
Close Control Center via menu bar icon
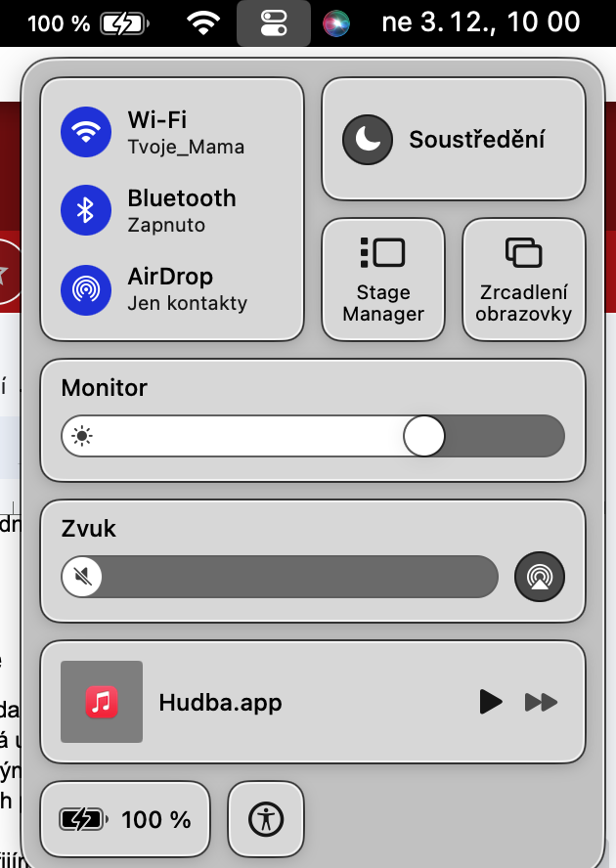tap(274, 23)
